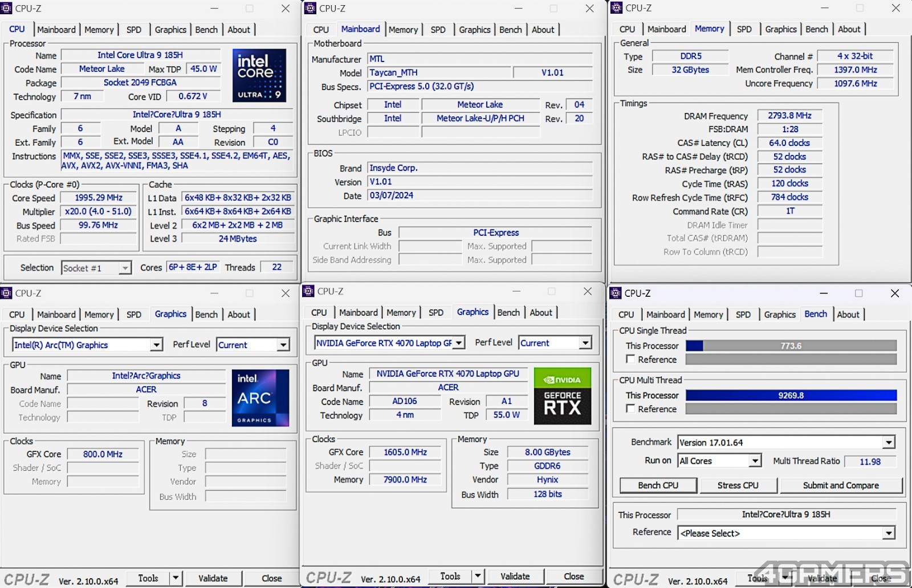This screenshot has width=912, height=588.
Task: Click single thread score bar 773.6
Action: tap(791, 345)
